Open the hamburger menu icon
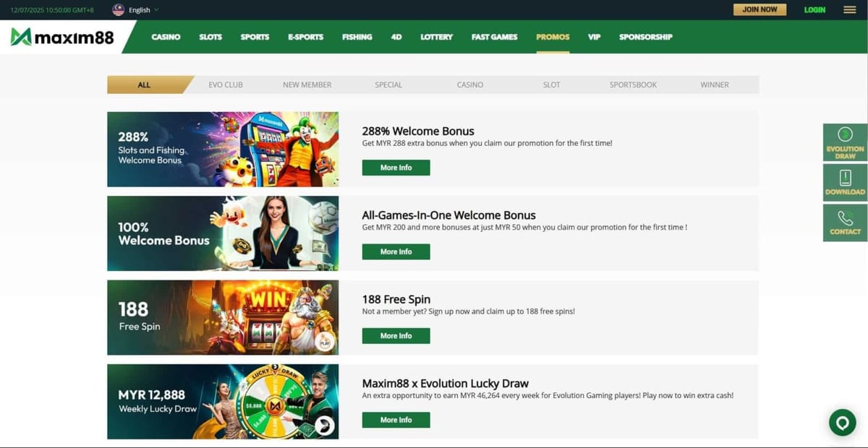This screenshot has width=868, height=448. click(850, 9)
